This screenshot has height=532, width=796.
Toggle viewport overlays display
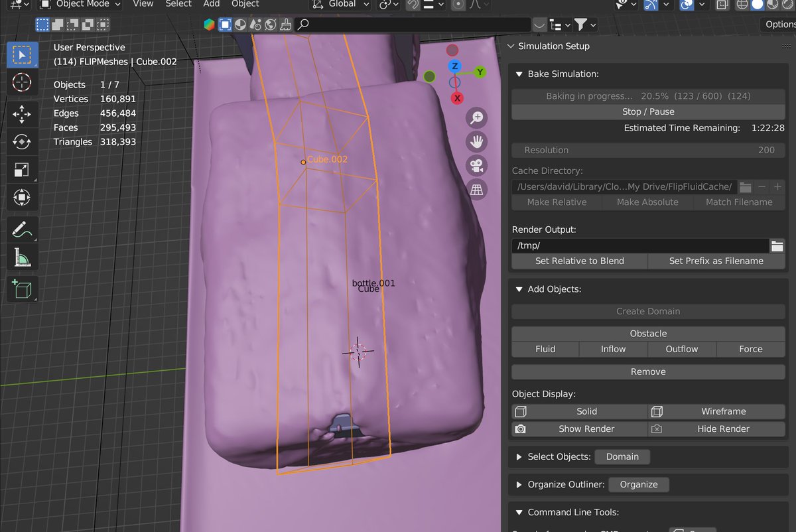point(687,5)
